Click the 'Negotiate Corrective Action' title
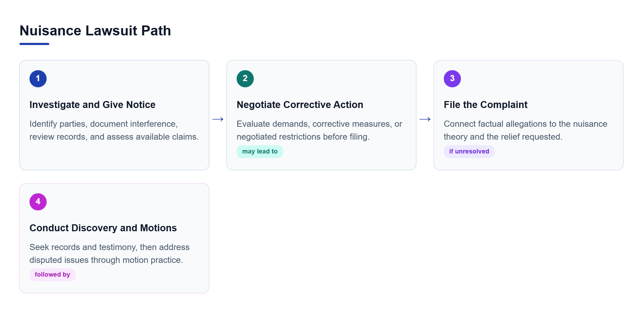The image size is (644, 313). (300, 105)
